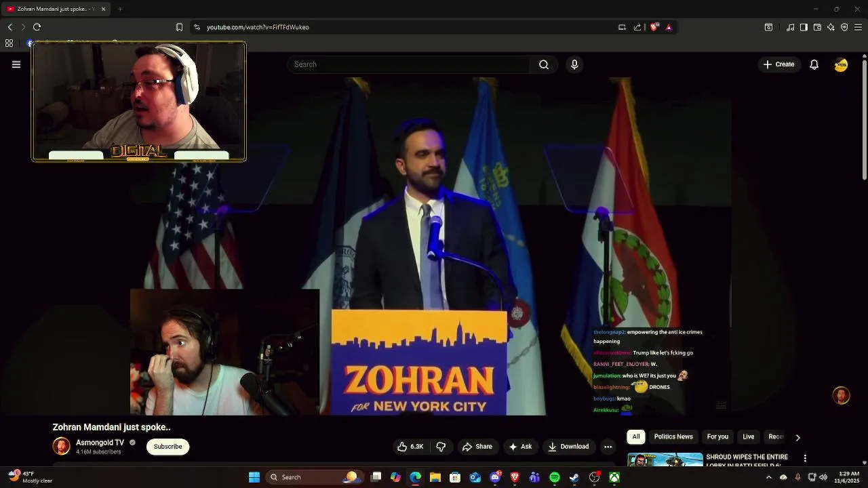Select the All filter chip
Image resolution: width=868 pixels, height=488 pixels.
[636, 436]
